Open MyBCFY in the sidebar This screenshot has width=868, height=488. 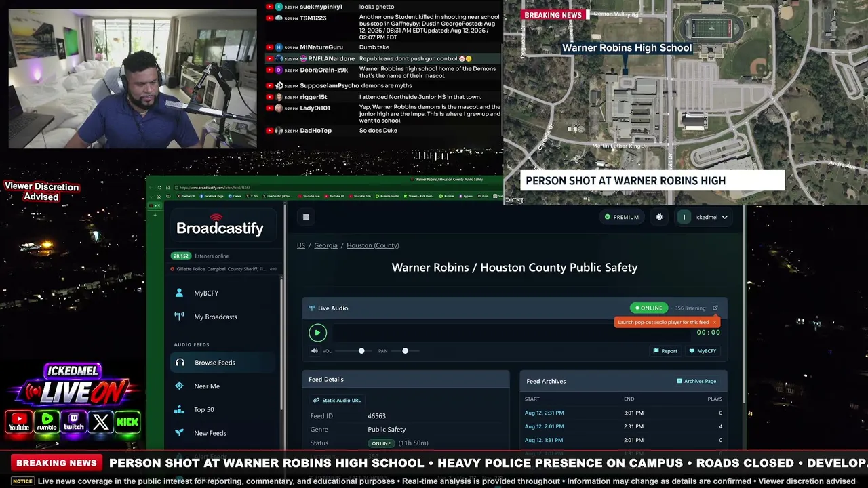coord(223,293)
